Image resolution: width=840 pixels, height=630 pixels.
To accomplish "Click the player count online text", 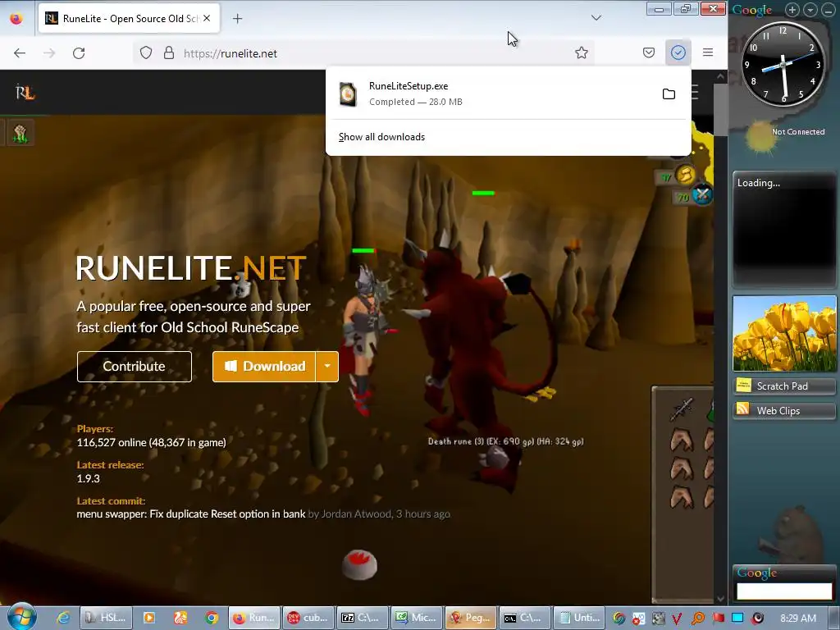I will click(151, 442).
